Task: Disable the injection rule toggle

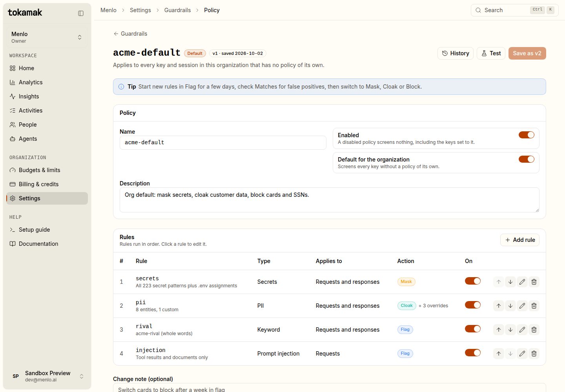Action: 473,352
